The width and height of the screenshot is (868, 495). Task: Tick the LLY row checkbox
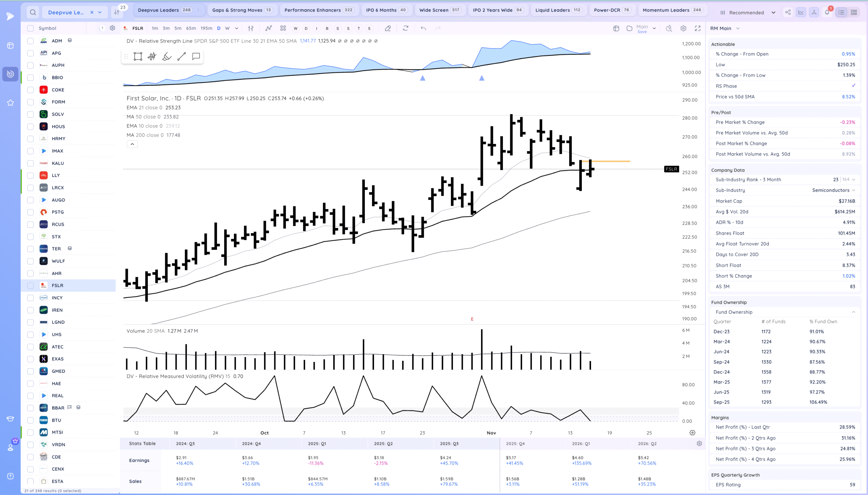point(30,176)
